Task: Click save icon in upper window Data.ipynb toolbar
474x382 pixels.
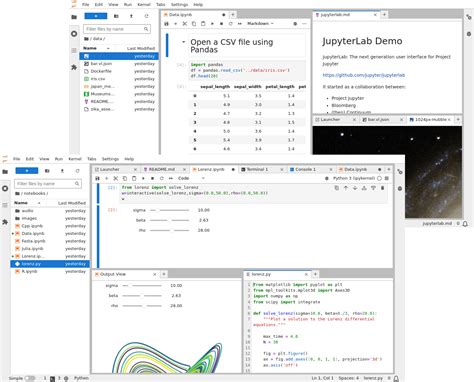Action: [166, 24]
